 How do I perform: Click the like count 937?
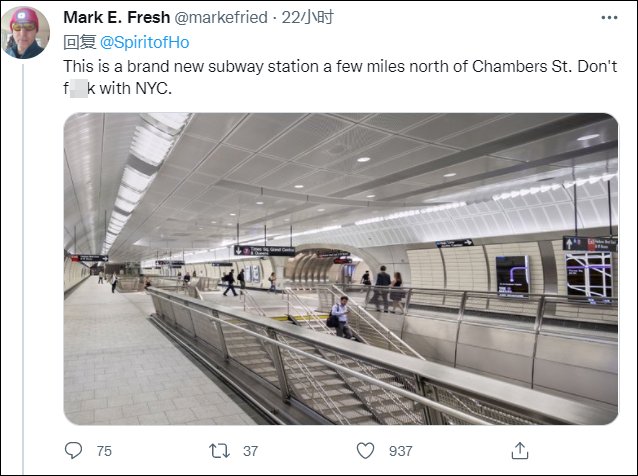click(x=401, y=451)
